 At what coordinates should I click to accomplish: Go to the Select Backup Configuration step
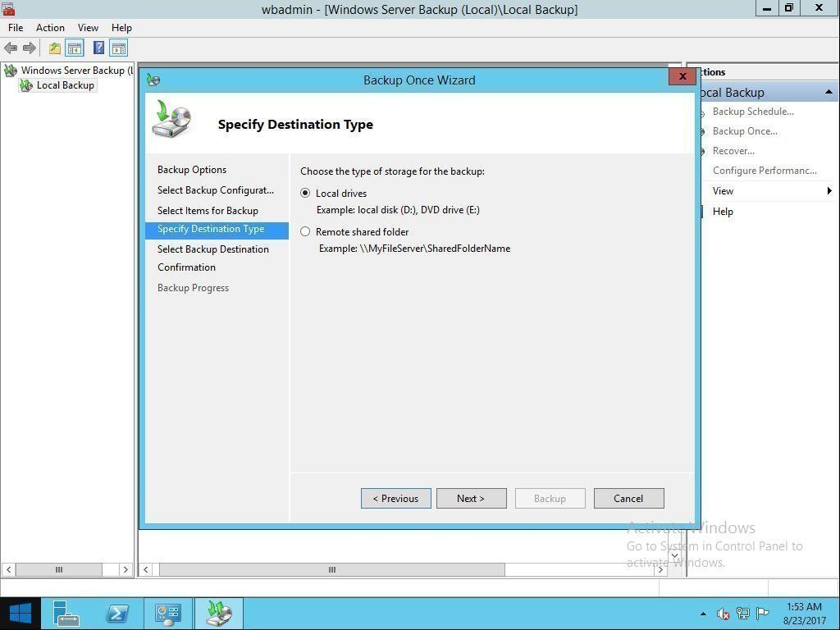pyautogui.click(x=216, y=190)
